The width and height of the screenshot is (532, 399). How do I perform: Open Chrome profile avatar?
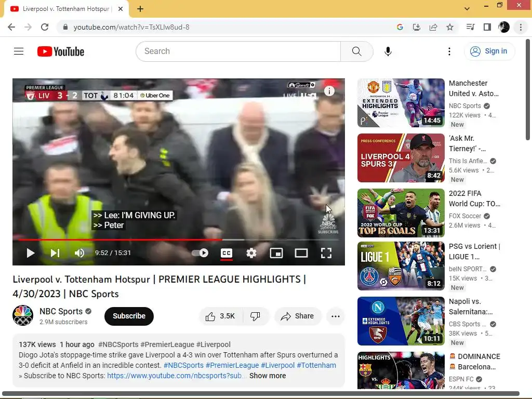click(x=504, y=27)
